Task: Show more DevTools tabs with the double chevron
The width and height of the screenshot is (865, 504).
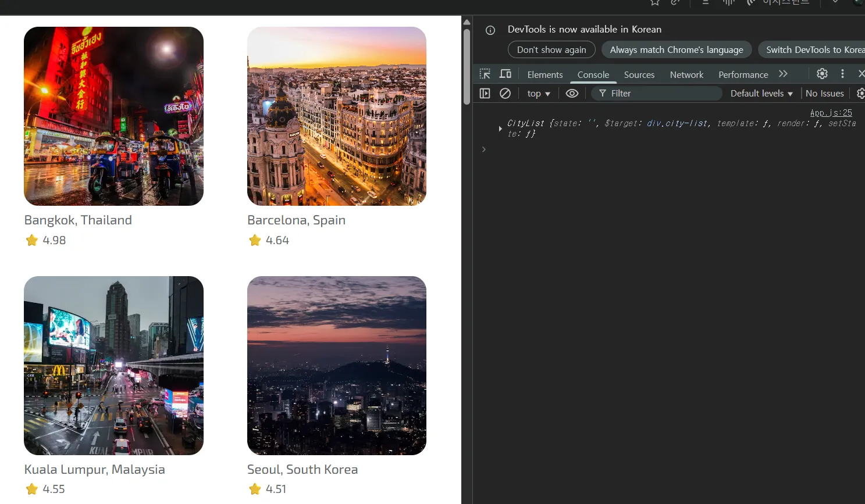Action: point(783,74)
